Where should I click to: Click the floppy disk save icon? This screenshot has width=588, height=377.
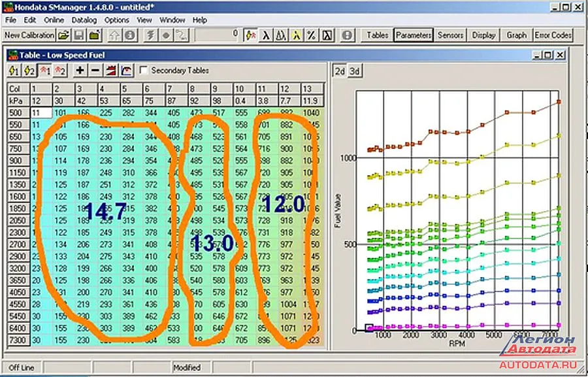pos(79,35)
